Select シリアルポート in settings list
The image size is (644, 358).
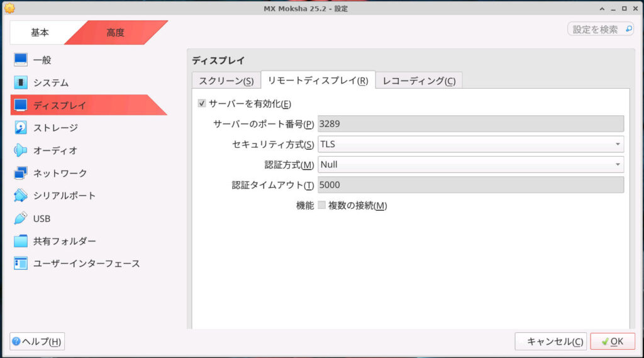coord(88,196)
